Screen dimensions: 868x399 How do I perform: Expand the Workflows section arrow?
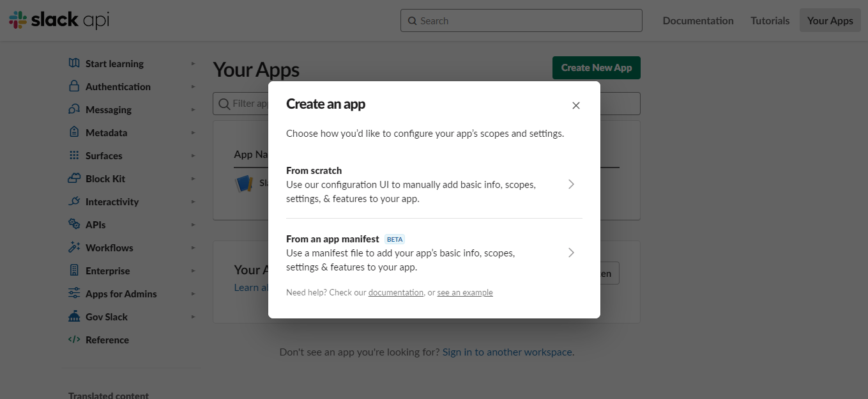click(193, 247)
